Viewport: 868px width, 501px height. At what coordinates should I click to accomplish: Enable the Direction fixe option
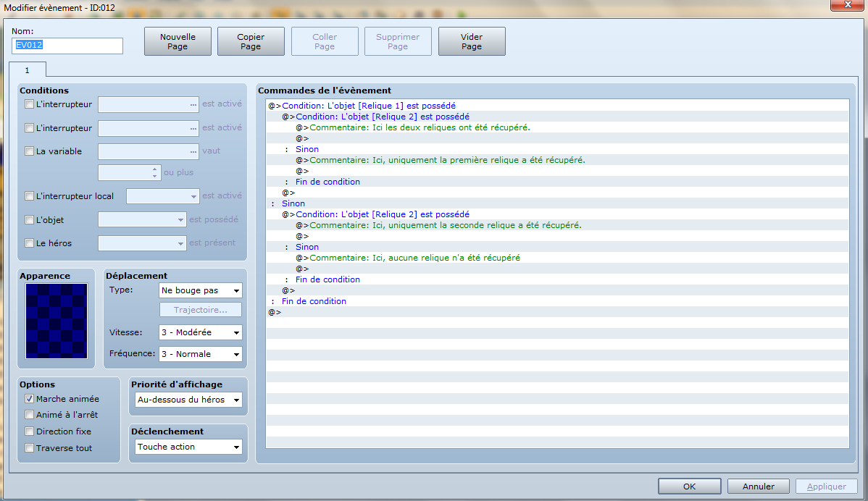[29, 431]
